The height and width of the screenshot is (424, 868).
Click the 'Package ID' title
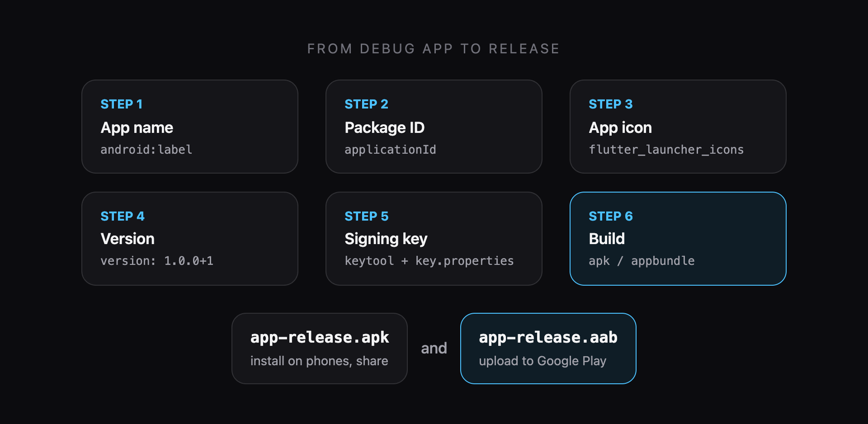click(385, 128)
